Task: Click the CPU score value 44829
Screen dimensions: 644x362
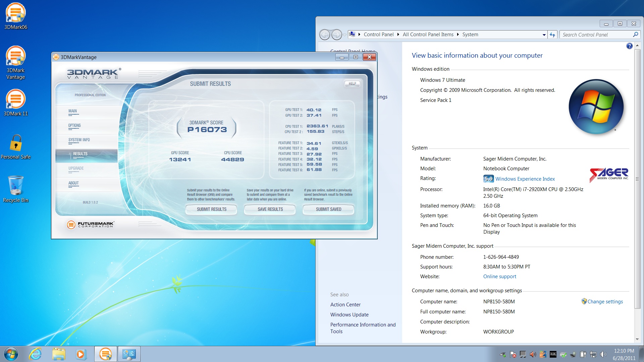Action: (x=232, y=160)
